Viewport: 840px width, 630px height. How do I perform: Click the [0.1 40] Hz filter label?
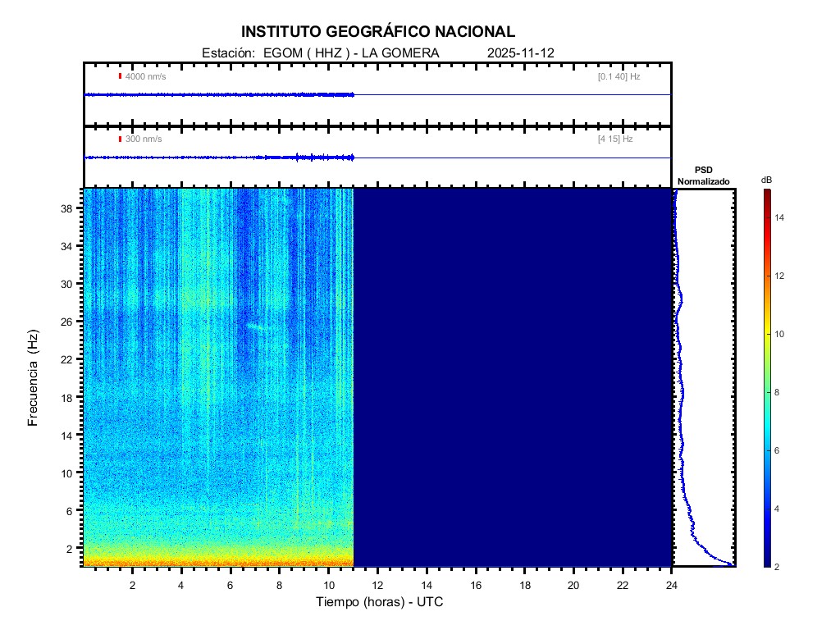619,76
